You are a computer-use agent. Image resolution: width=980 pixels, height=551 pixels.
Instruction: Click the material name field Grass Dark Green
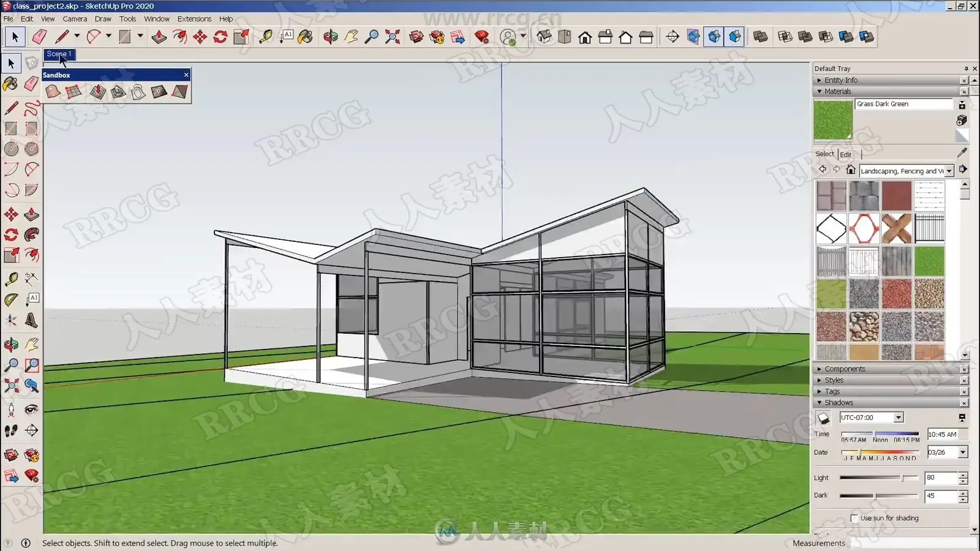click(904, 104)
